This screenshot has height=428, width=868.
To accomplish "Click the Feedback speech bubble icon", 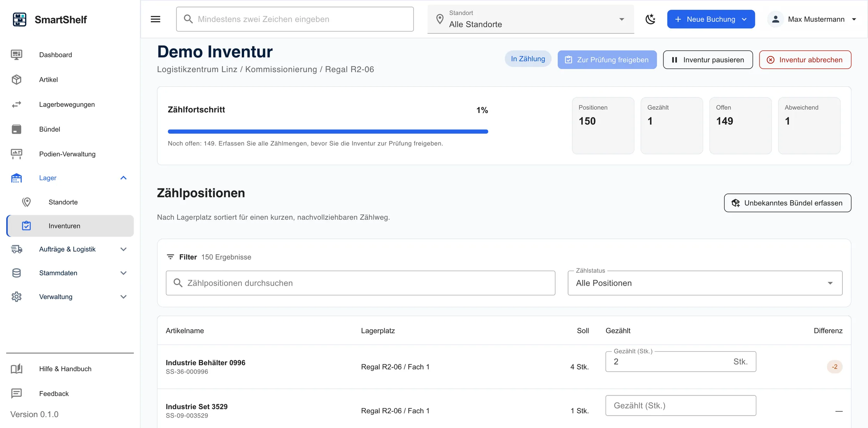I will pyautogui.click(x=17, y=393).
